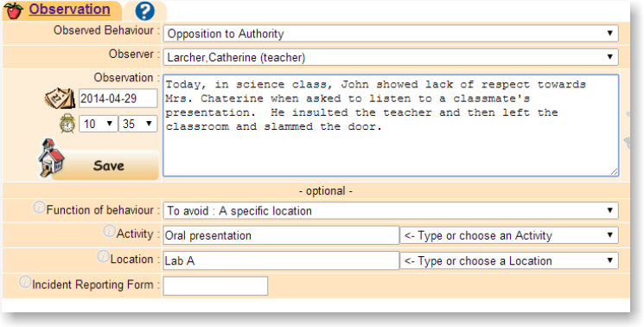This screenshot has height=327, width=644.
Task: Expand the minutes selector showing 35
Action: pyautogui.click(x=137, y=124)
